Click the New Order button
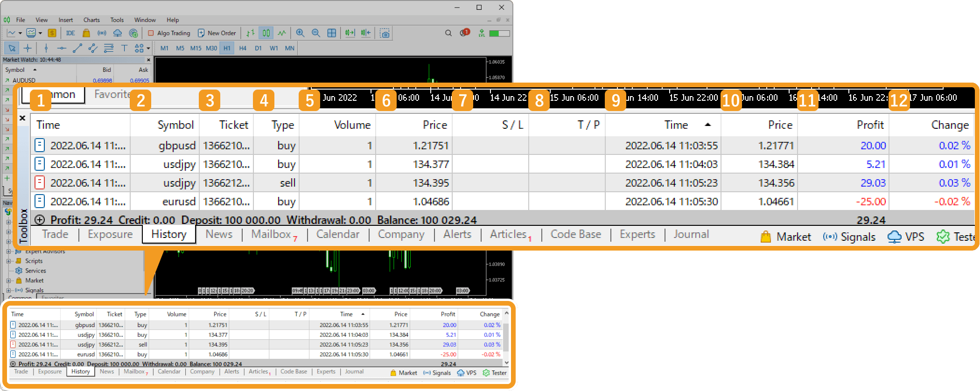The image size is (980, 391). tap(217, 33)
